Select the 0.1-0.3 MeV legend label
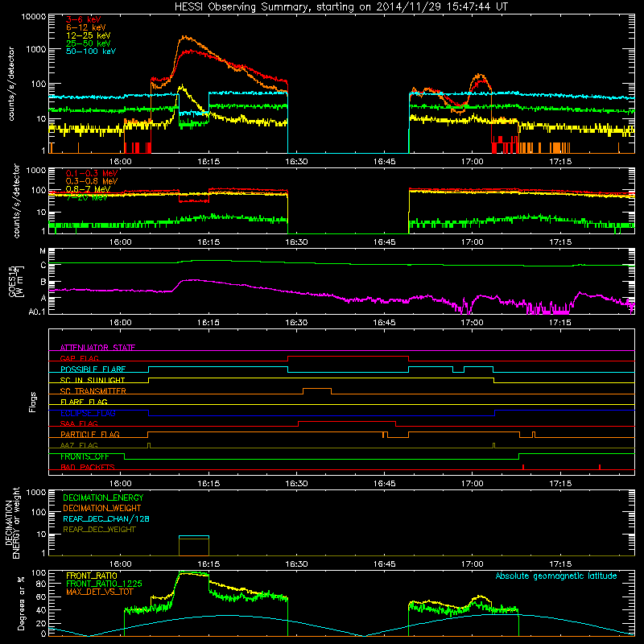The image size is (644, 644). (92, 173)
